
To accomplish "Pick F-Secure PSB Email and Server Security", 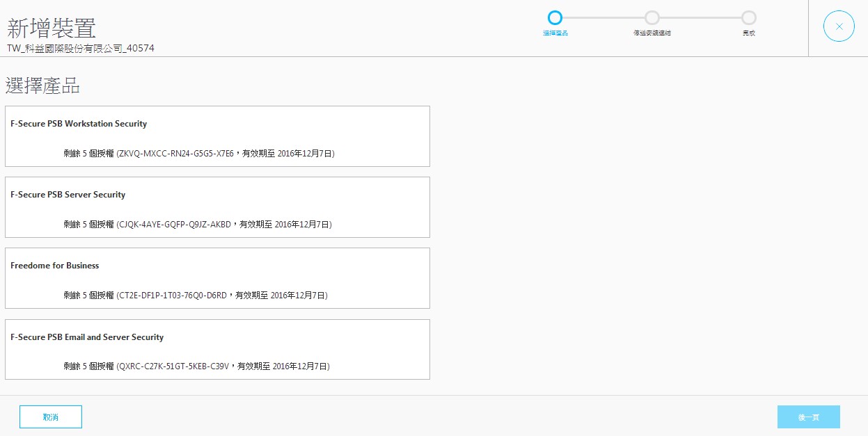I will coord(217,349).
